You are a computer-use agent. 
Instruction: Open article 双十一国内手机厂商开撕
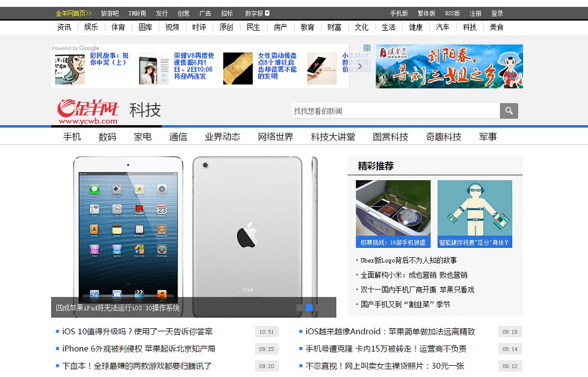[417, 290]
